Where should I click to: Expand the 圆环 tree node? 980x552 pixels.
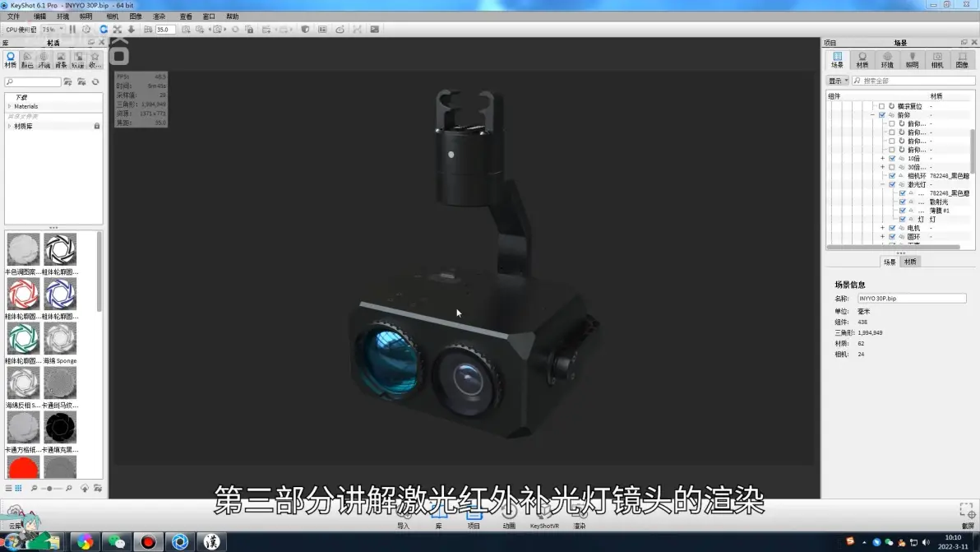click(882, 237)
